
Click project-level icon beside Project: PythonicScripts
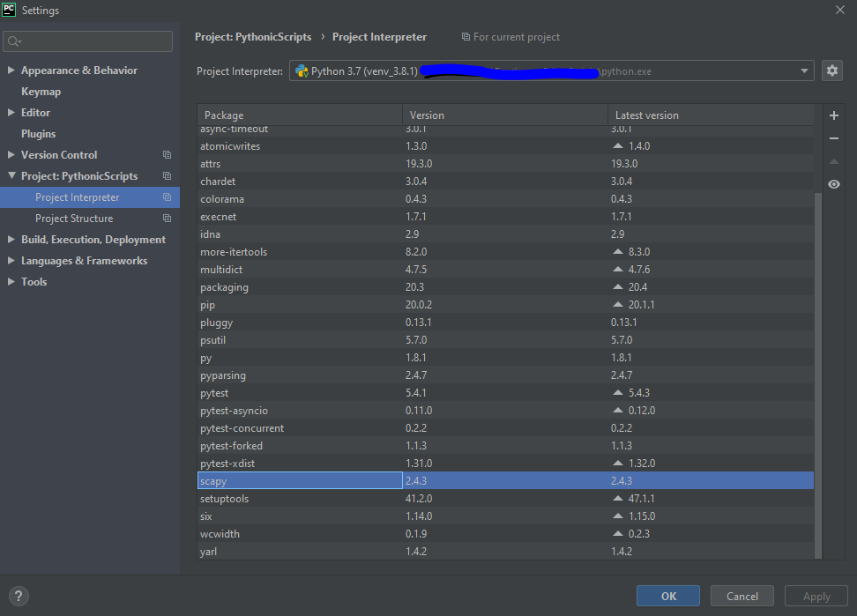pyautogui.click(x=167, y=176)
